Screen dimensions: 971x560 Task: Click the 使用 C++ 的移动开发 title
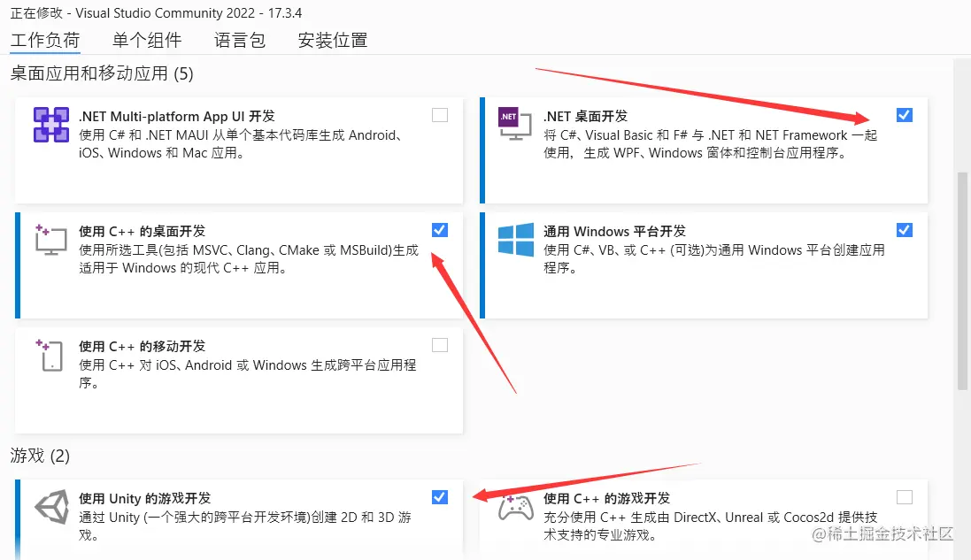pos(142,347)
